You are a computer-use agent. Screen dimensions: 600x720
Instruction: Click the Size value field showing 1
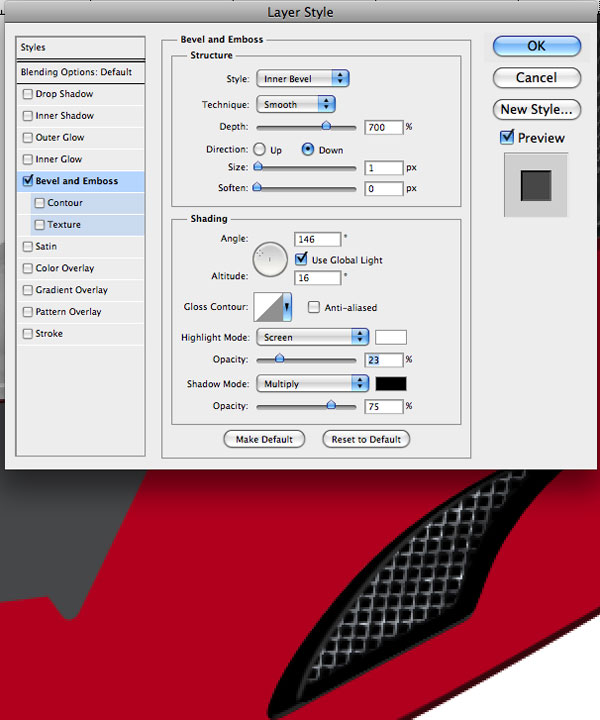pos(384,168)
